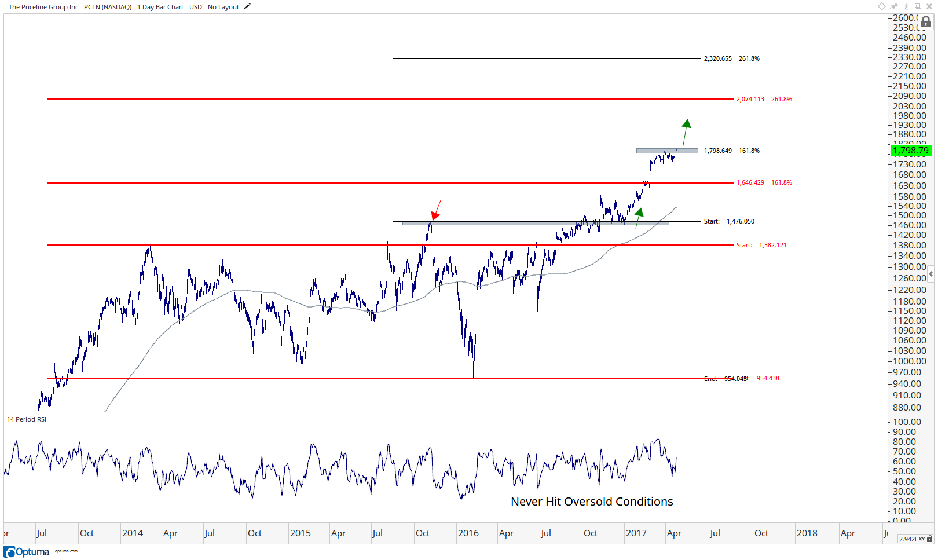Click the 30.00 value on RSI scale
The image size is (938, 560).
tap(904, 492)
